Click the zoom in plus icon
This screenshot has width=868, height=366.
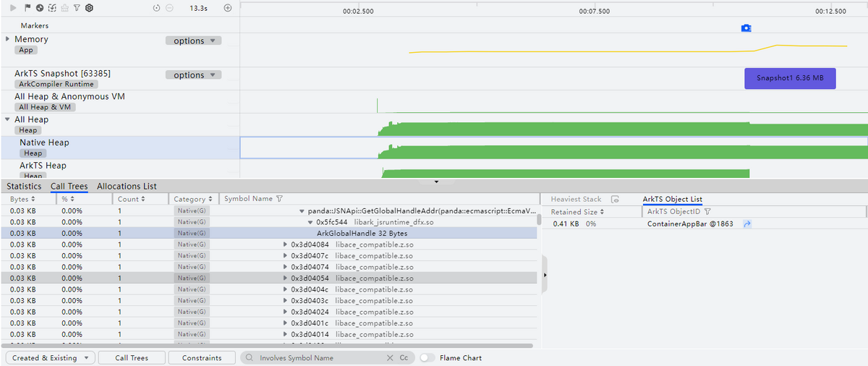[x=228, y=8]
